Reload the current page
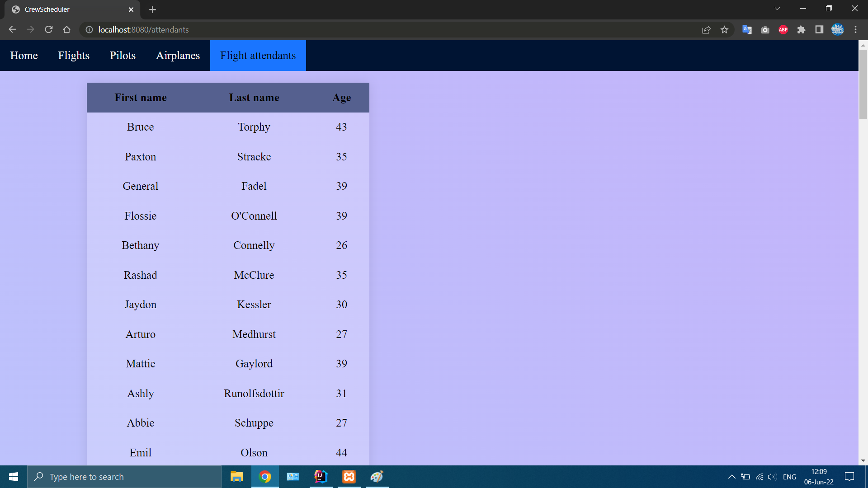 49,30
